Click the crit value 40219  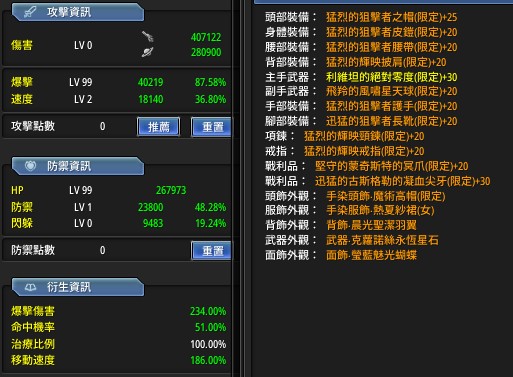tap(150, 82)
